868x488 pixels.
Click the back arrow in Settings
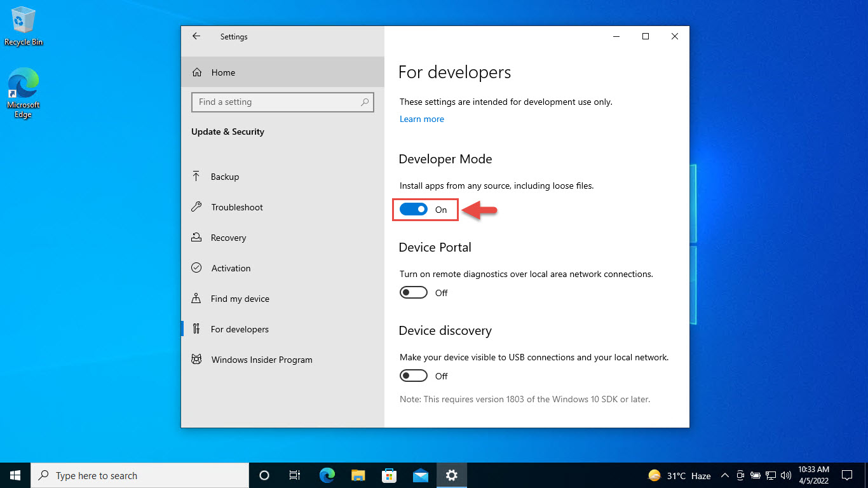[x=196, y=37]
